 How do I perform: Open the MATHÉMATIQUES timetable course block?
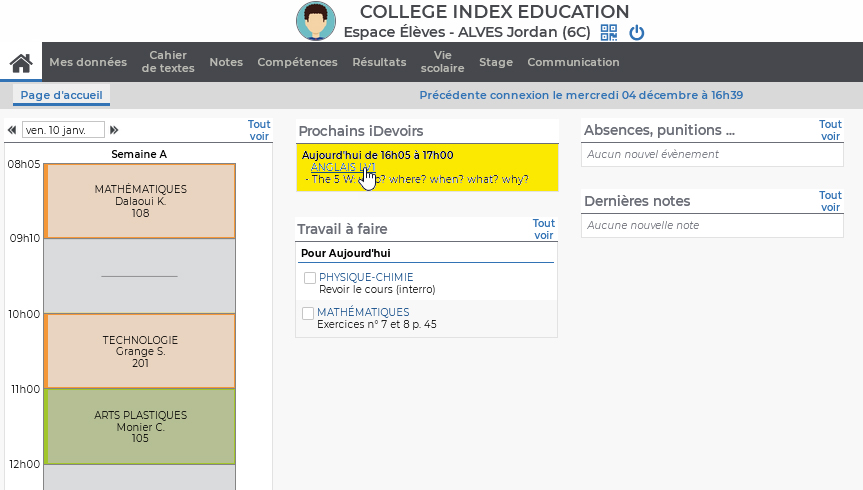140,201
